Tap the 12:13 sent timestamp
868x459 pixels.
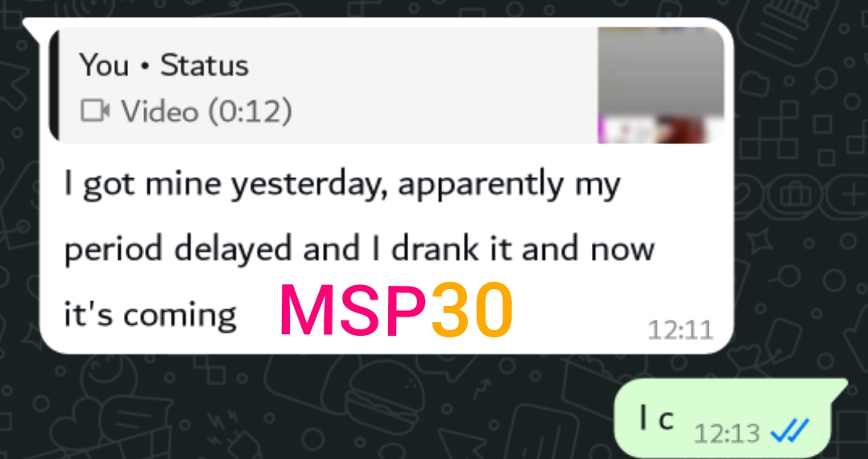(x=726, y=432)
